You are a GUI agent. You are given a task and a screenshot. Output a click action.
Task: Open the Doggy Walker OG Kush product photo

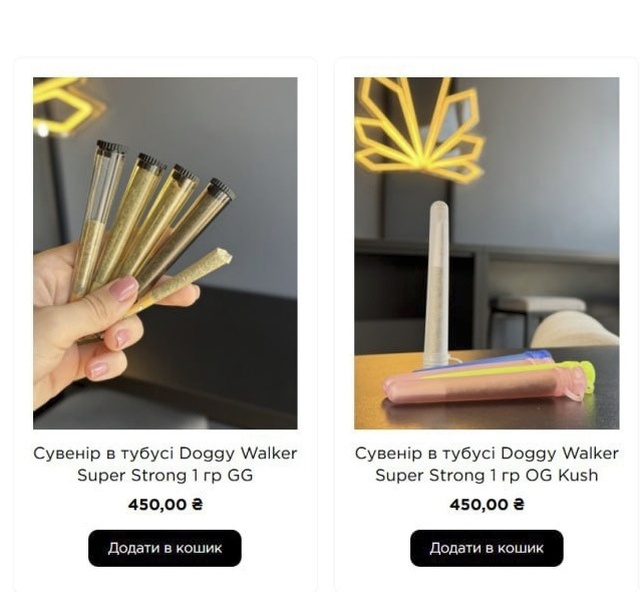click(x=487, y=253)
